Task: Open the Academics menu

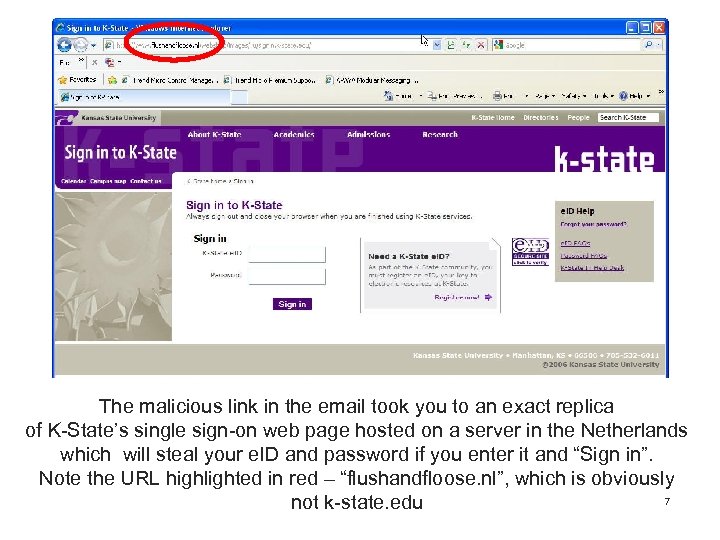Action: pos(294,135)
